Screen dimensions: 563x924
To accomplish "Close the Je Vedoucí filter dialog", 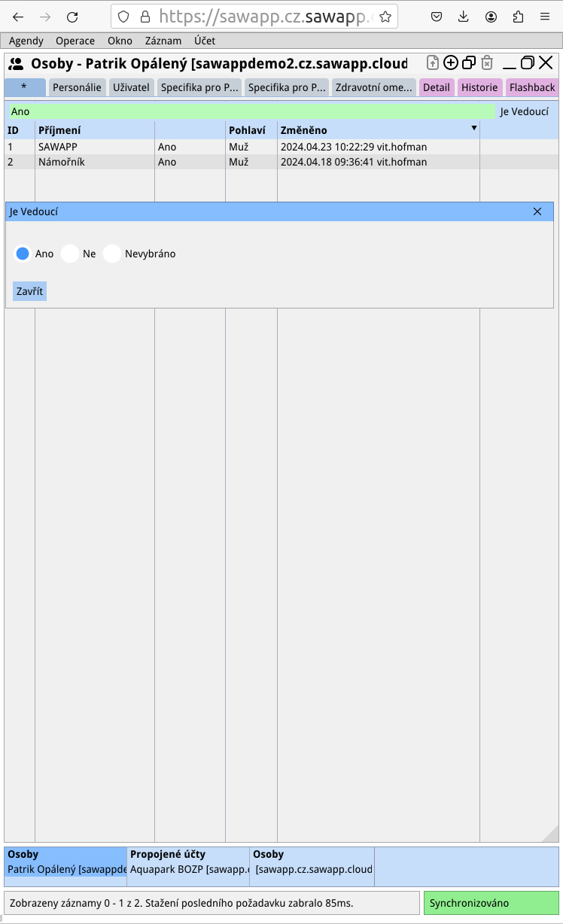I will point(537,211).
